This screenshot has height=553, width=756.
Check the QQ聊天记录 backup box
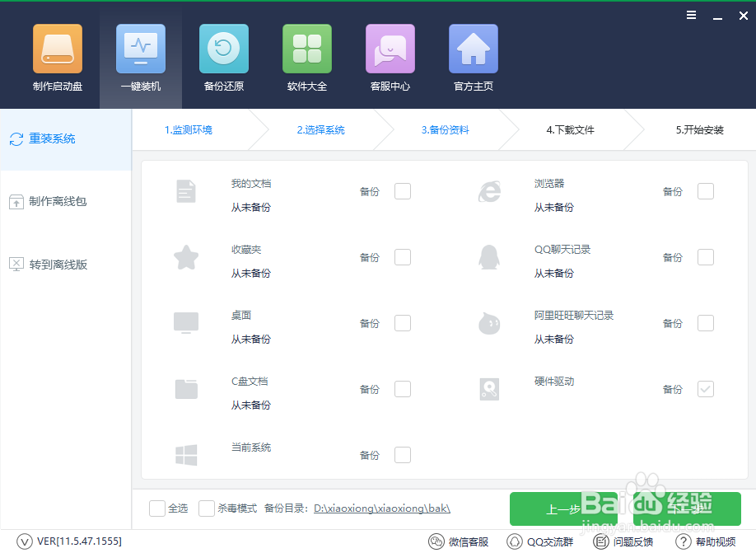tap(706, 256)
